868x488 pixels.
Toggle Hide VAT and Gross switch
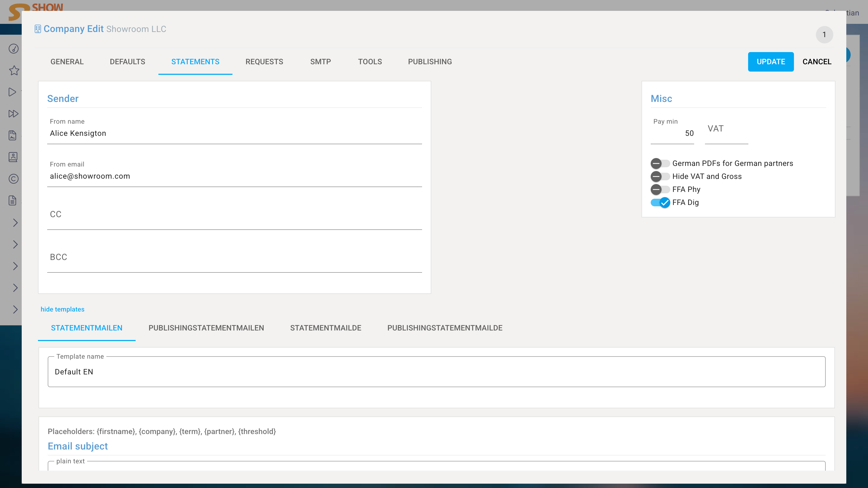pos(660,176)
